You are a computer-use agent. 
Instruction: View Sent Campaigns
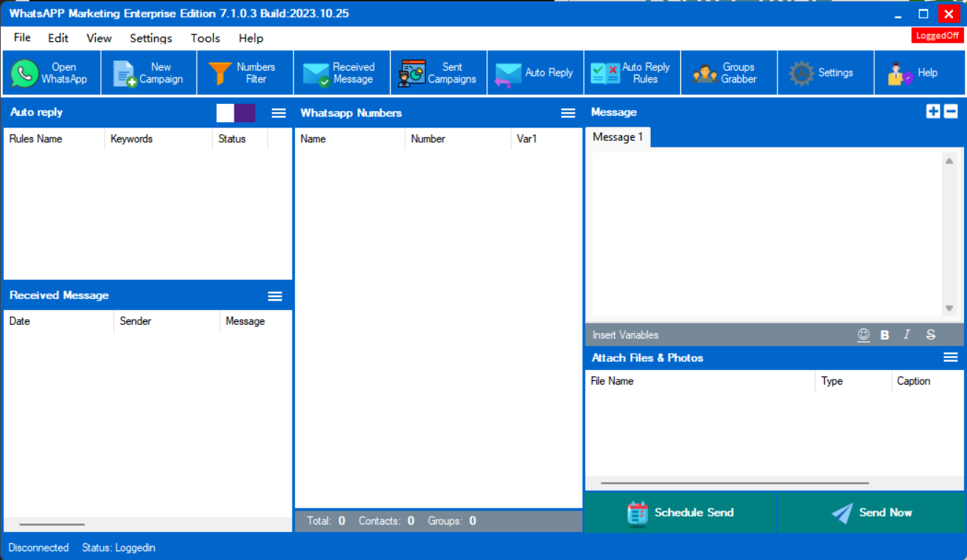pyautogui.click(x=439, y=73)
